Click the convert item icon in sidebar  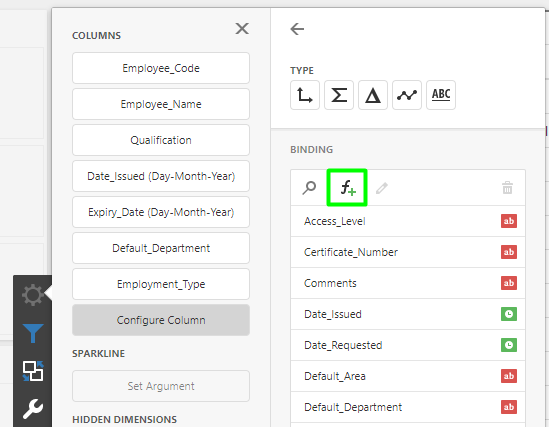coord(33,371)
